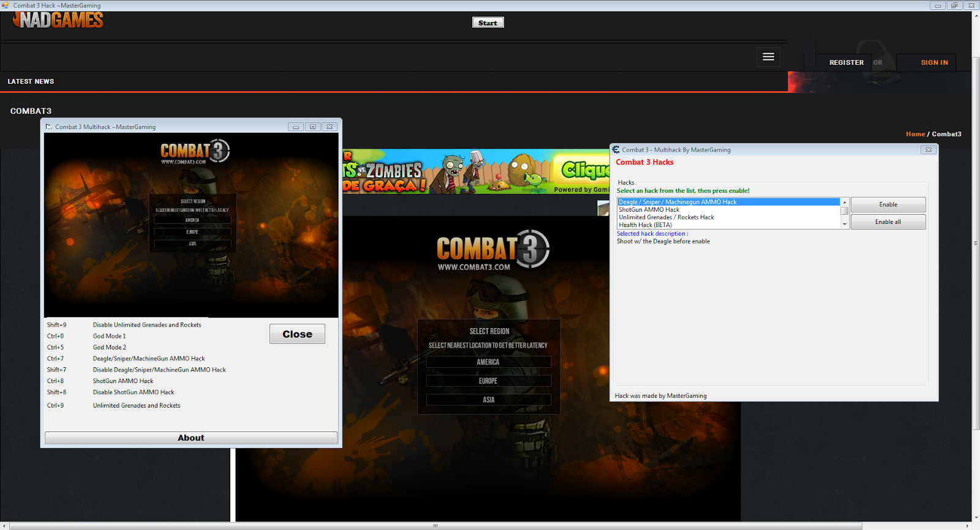
Task: Minimize the Combat 3 Multihack window
Action: click(x=296, y=127)
